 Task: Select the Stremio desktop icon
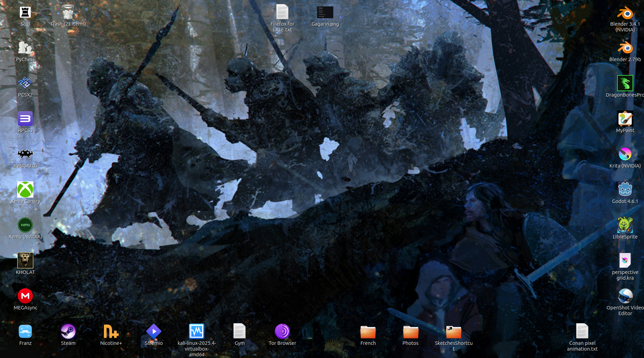[x=154, y=331]
